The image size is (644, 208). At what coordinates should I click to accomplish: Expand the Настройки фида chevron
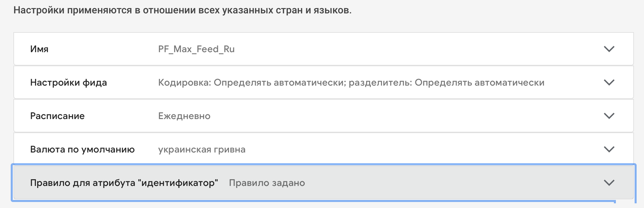609,83
